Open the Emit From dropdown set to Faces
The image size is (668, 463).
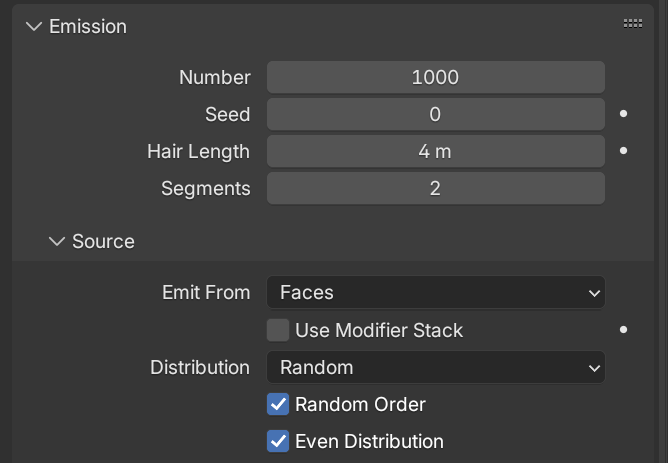pyautogui.click(x=435, y=292)
